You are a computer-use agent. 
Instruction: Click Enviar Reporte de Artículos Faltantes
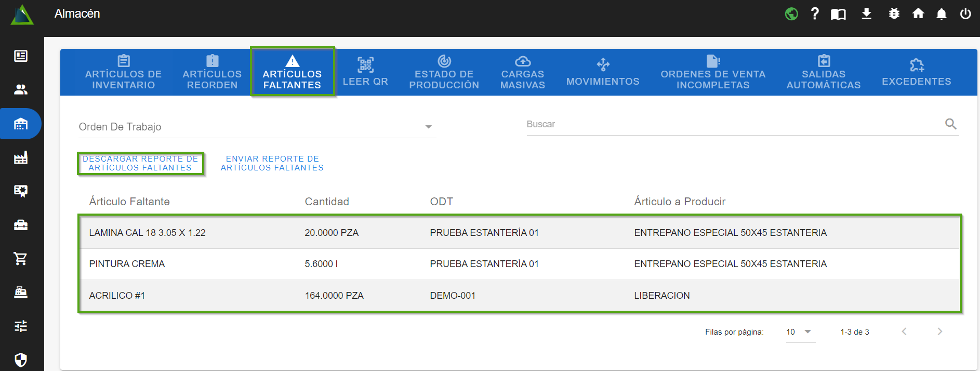coord(272,163)
